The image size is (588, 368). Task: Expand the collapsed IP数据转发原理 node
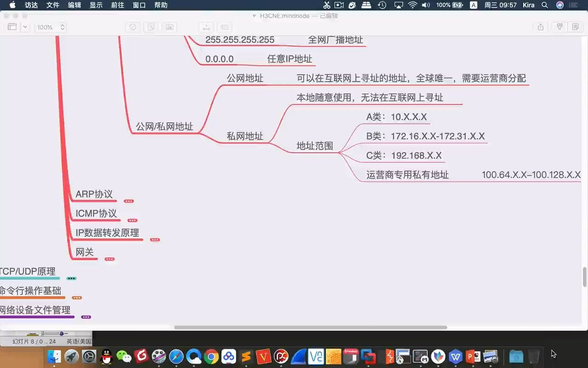click(x=155, y=240)
